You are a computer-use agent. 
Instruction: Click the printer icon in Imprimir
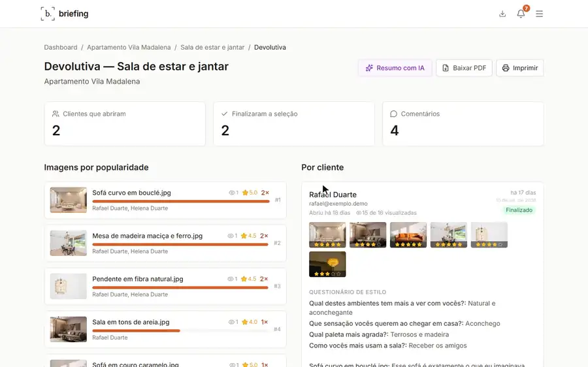[506, 68]
